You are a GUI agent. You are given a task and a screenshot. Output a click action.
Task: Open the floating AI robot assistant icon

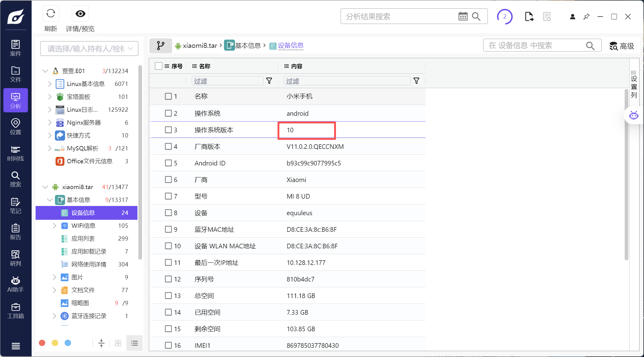634,115
